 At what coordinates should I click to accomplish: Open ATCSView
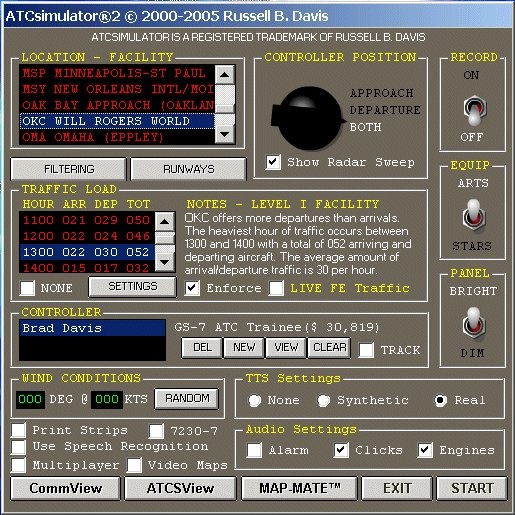(180, 488)
